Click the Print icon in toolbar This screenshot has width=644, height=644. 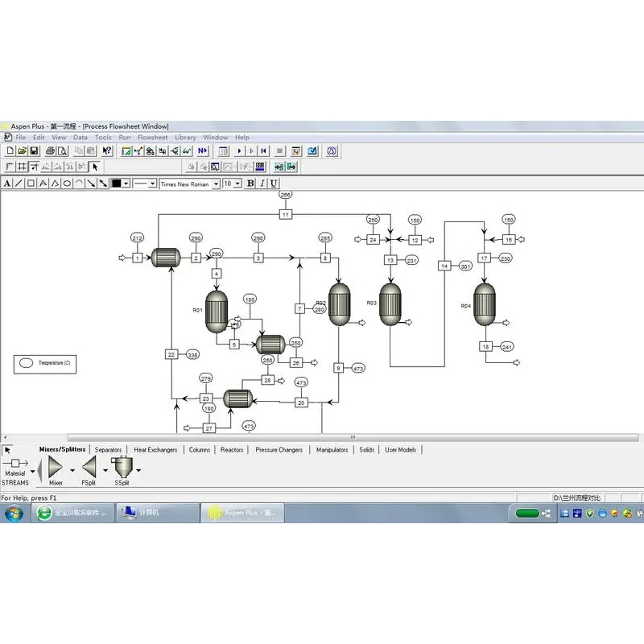[x=50, y=151]
